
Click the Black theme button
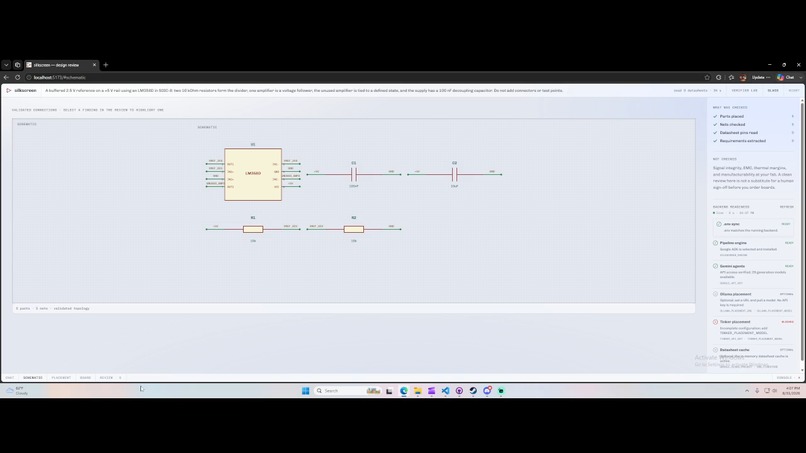(x=773, y=90)
